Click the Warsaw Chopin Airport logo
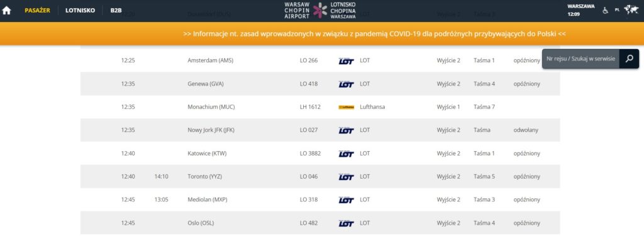 320,10
